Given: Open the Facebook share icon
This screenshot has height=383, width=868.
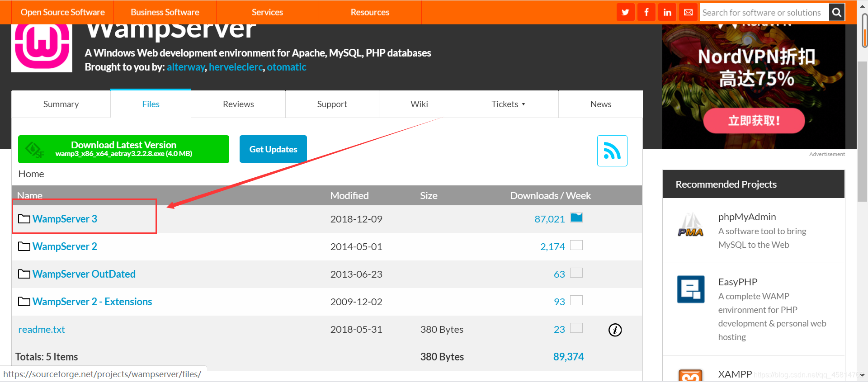Looking at the screenshot, I should [x=646, y=12].
